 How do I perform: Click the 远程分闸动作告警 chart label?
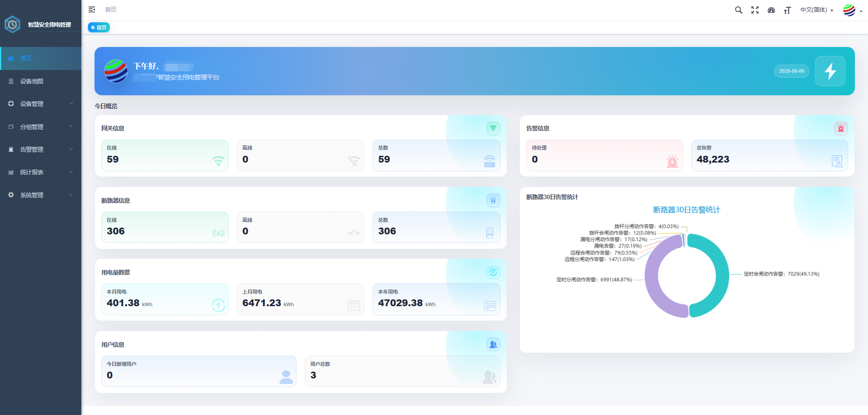click(599, 260)
